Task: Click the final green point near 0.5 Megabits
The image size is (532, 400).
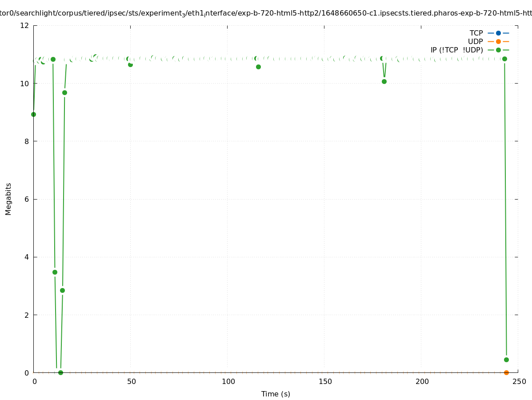Action: pos(506,360)
